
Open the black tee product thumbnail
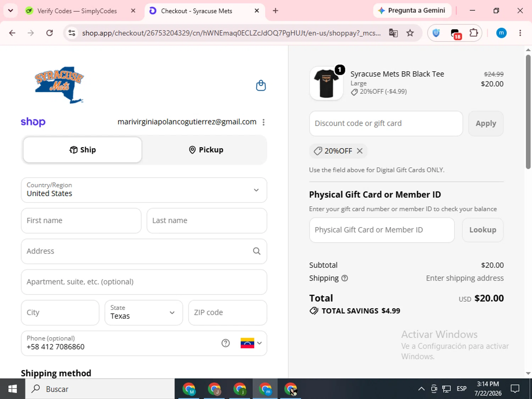[326, 84]
